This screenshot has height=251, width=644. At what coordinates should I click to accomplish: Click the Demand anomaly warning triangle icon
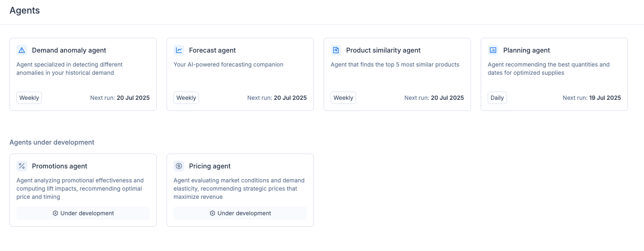(x=22, y=50)
